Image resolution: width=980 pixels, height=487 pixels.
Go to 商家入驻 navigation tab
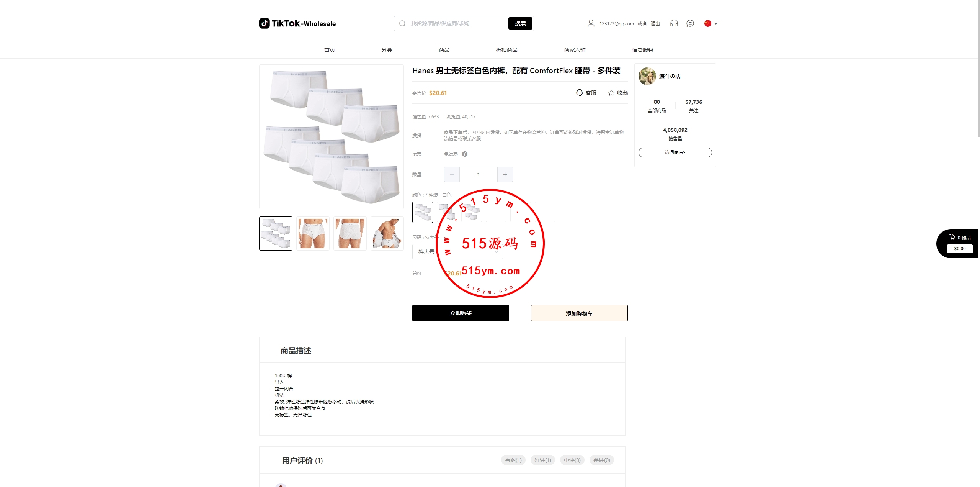575,50
